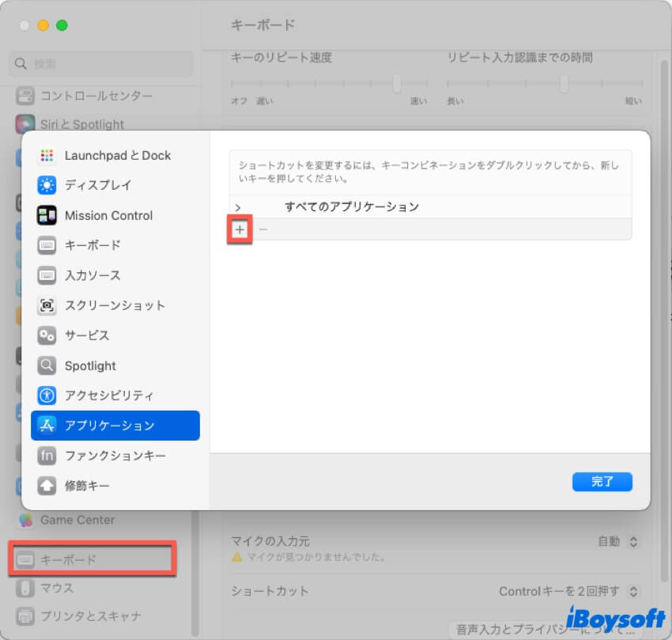Select the ファンクションキー fn icon
This screenshot has height=640, width=672.
point(47,456)
